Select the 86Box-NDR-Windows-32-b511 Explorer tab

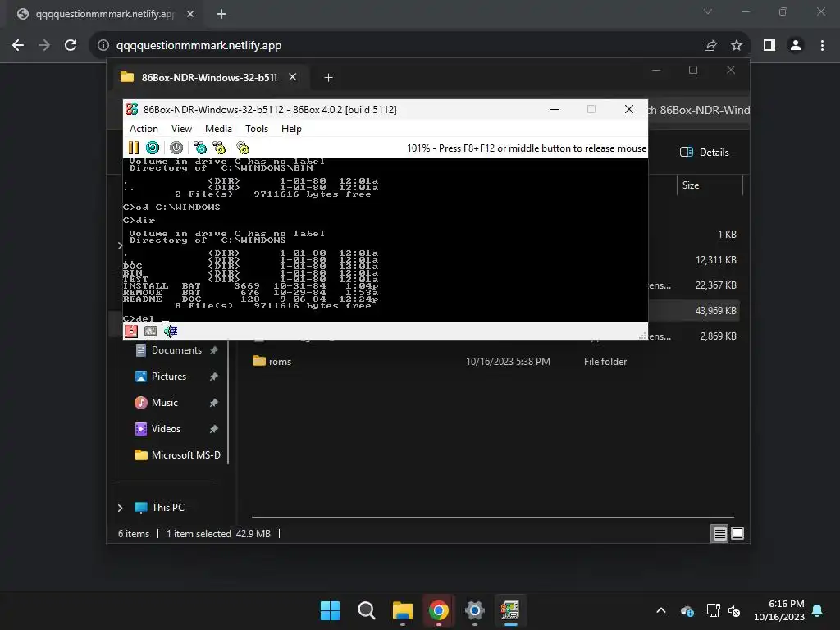(x=209, y=77)
